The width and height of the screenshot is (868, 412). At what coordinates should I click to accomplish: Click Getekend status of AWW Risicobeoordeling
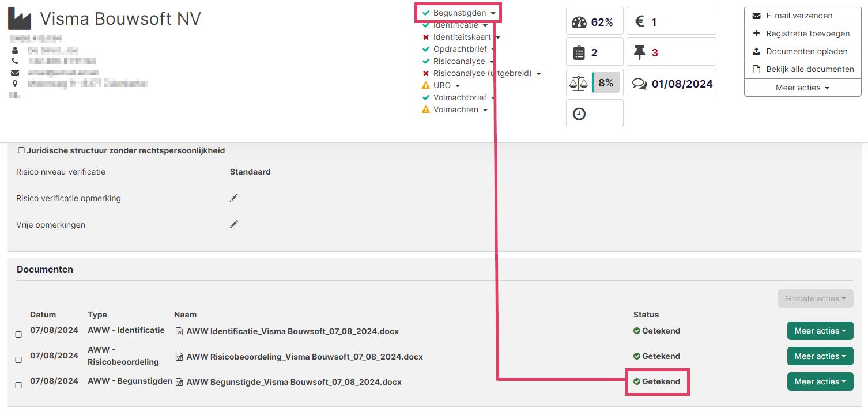(x=656, y=356)
